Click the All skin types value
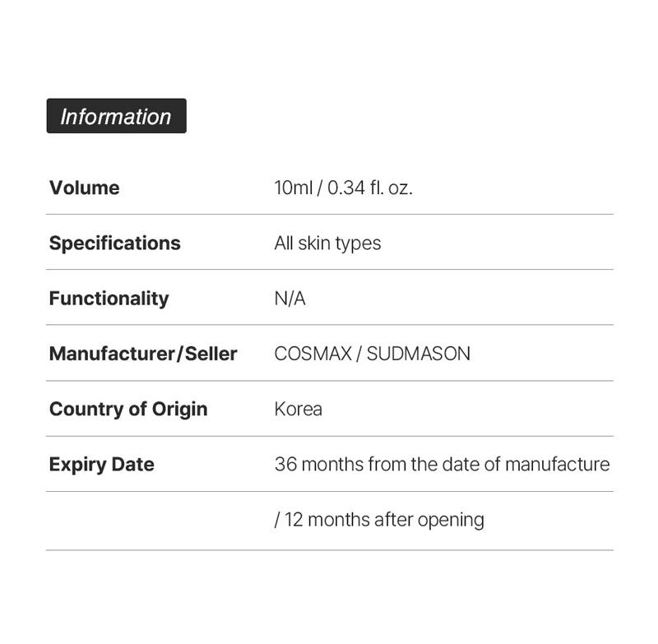Viewport: 658px width, 644px height. (x=327, y=243)
